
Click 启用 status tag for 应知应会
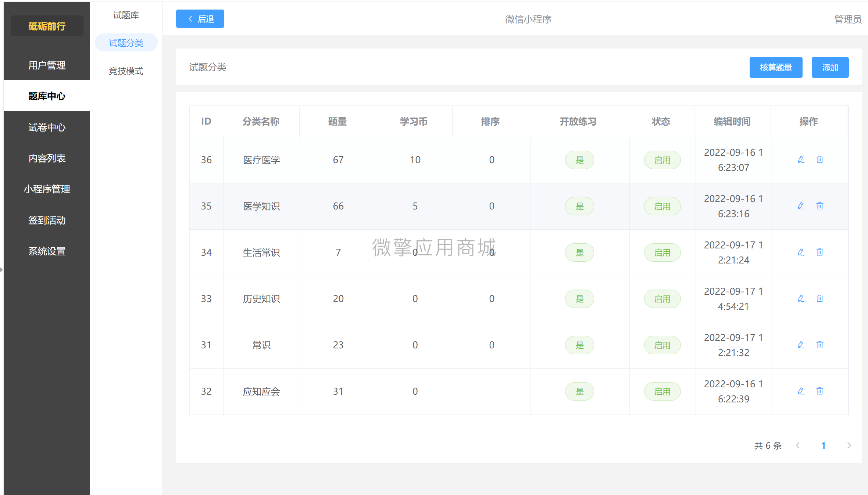(x=662, y=391)
